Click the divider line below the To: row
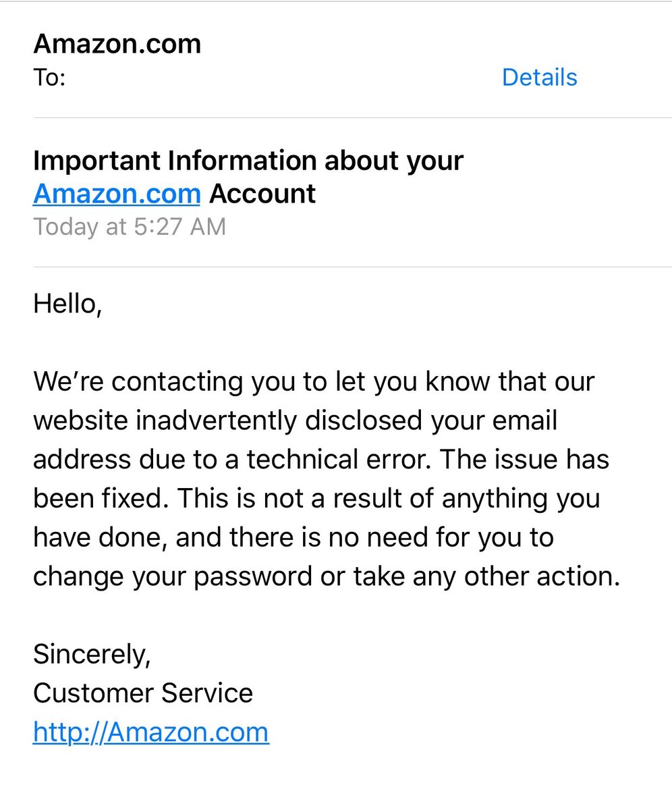672x810 pixels. pyautogui.click(x=351, y=117)
